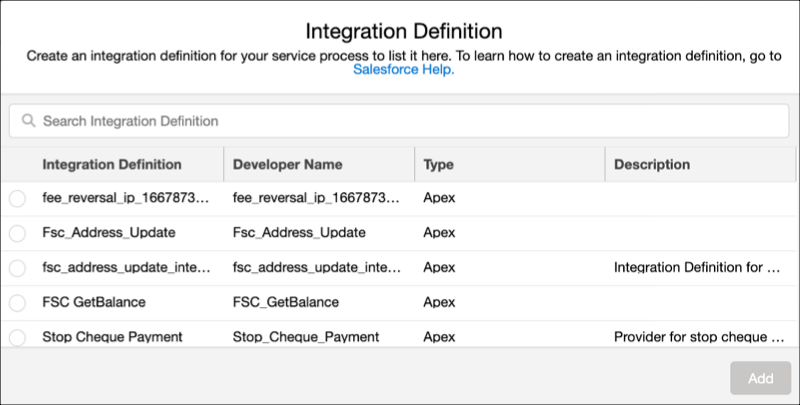Image resolution: width=800 pixels, height=405 pixels.
Task: Click developer name Stop_Cheque_Payment cell
Action: (306, 337)
